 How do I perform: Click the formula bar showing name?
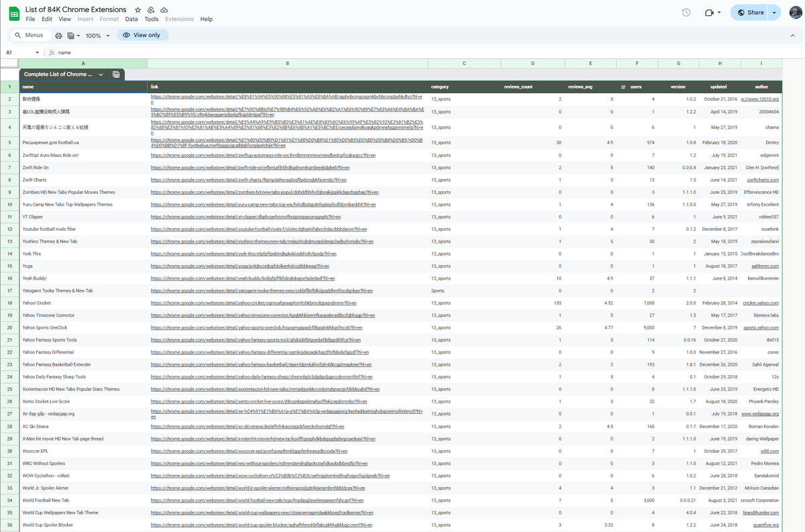[429, 52]
